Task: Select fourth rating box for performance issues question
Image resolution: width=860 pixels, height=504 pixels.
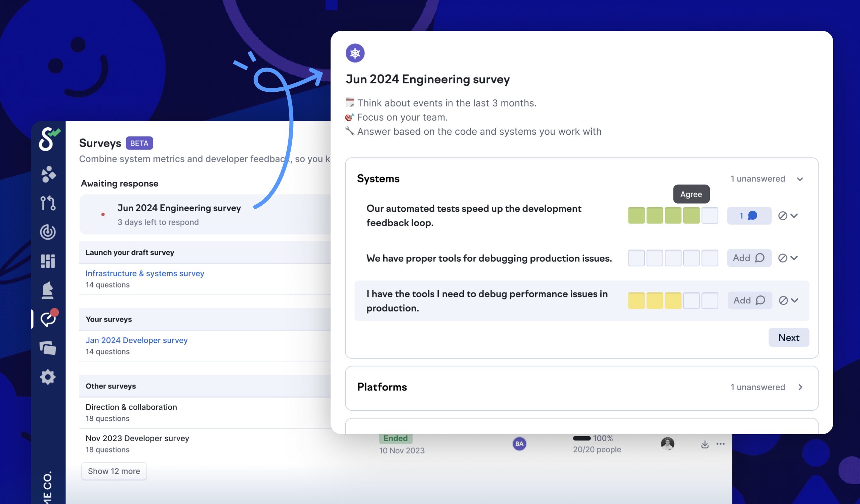Action: [691, 300]
